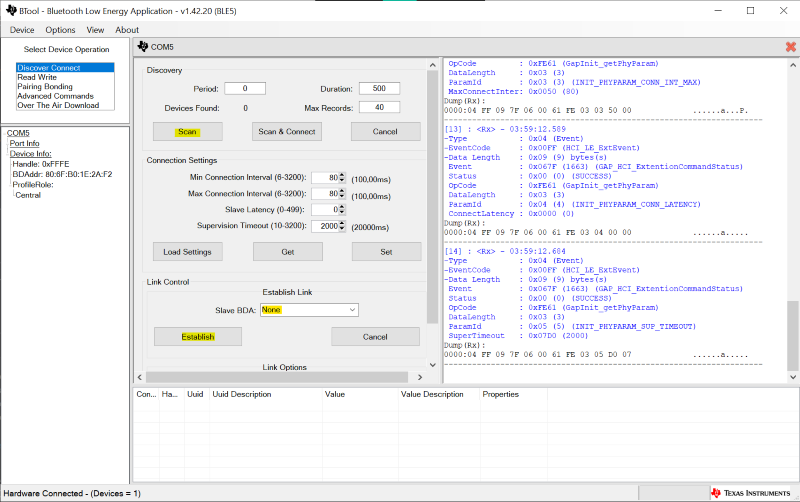Click the Uuid column header

coord(196,394)
